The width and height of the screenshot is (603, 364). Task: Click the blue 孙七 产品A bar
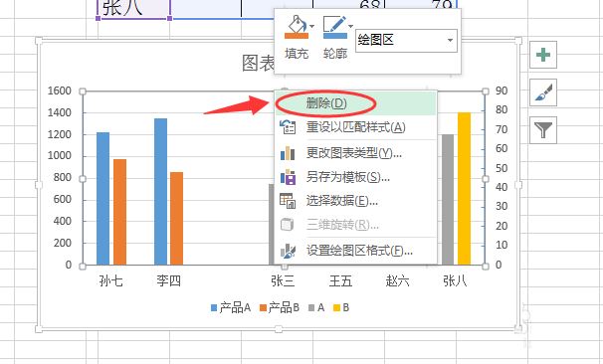pyautogui.click(x=103, y=198)
